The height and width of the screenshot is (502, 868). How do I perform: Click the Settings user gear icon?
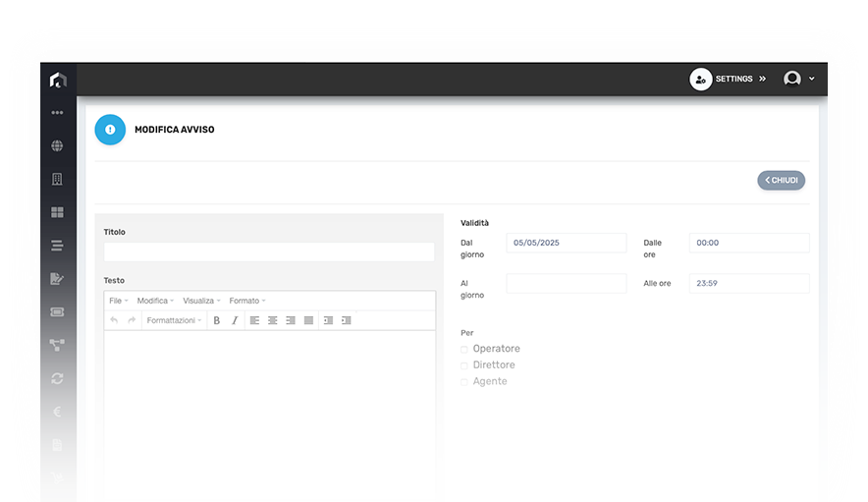click(701, 80)
